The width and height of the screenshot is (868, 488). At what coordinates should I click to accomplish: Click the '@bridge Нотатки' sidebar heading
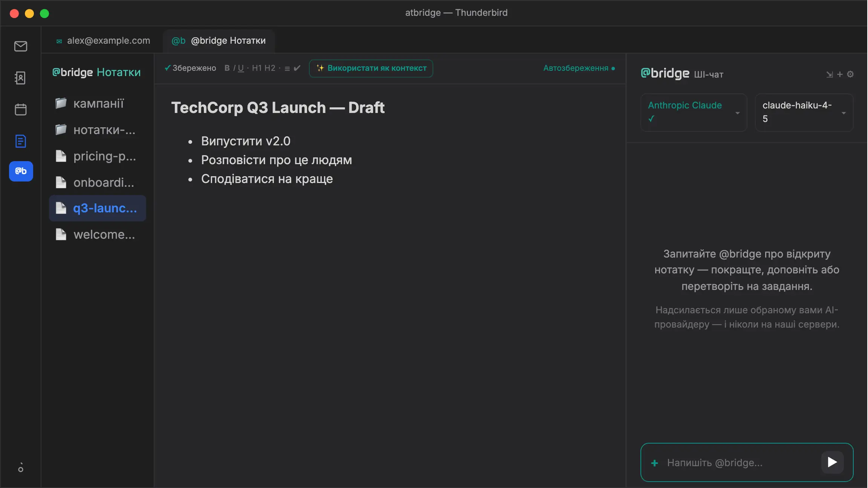(96, 72)
